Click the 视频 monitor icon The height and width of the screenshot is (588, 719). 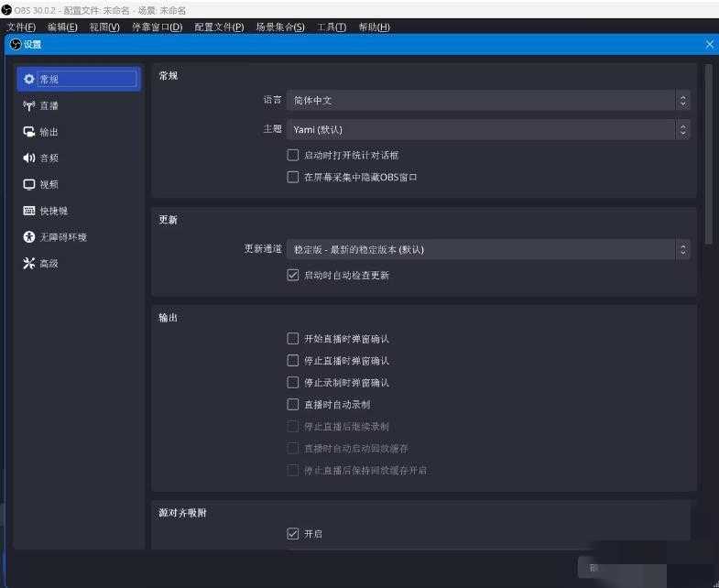[x=29, y=184]
